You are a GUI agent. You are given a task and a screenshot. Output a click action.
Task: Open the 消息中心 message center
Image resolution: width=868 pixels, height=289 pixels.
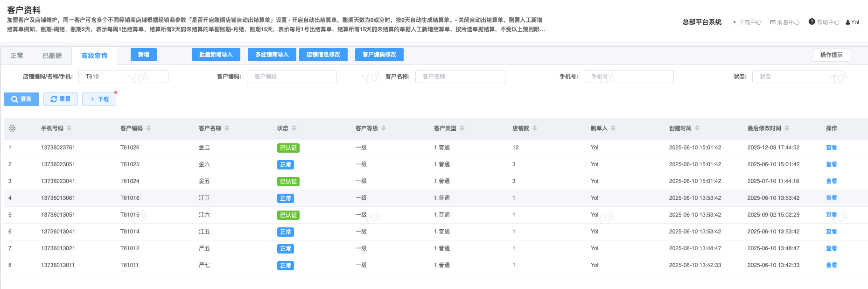(x=785, y=22)
